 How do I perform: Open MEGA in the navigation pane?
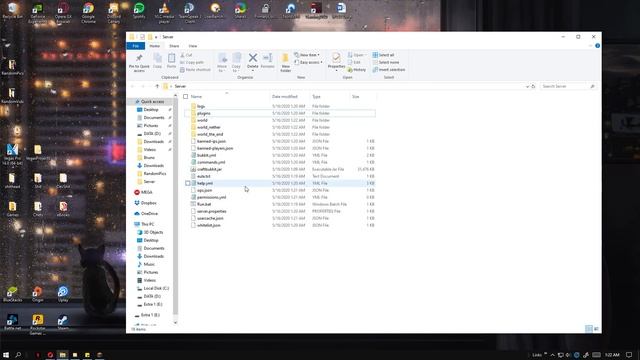147,192
